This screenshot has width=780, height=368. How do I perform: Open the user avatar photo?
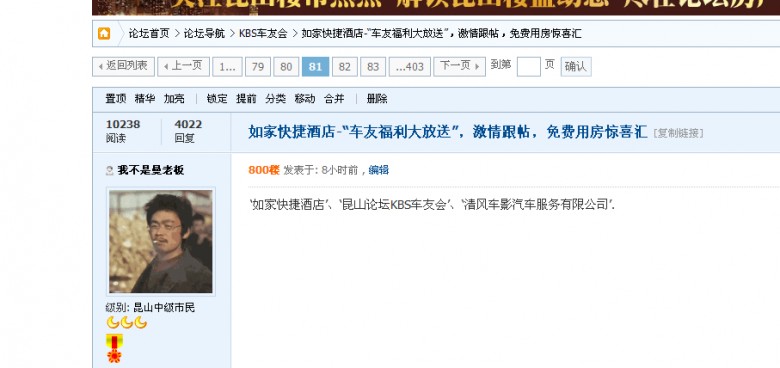(x=161, y=241)
